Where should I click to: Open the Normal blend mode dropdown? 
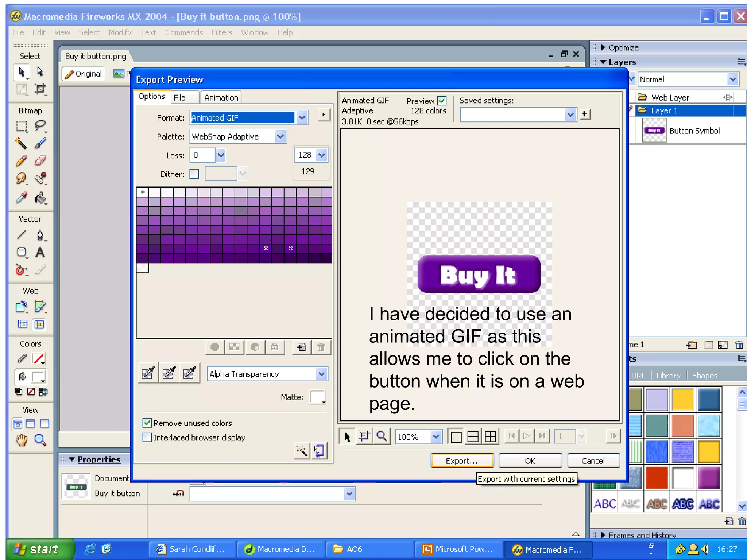click(x=732, y=79)
